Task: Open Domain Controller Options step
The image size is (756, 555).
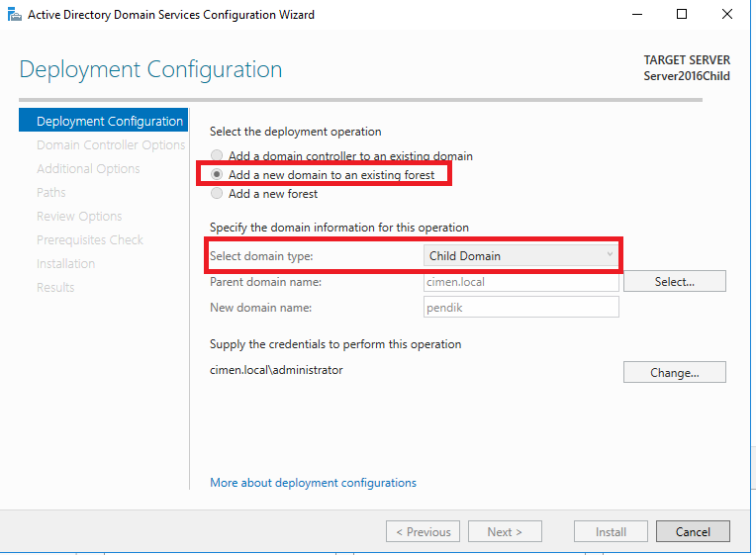Action: coord(111,144)
